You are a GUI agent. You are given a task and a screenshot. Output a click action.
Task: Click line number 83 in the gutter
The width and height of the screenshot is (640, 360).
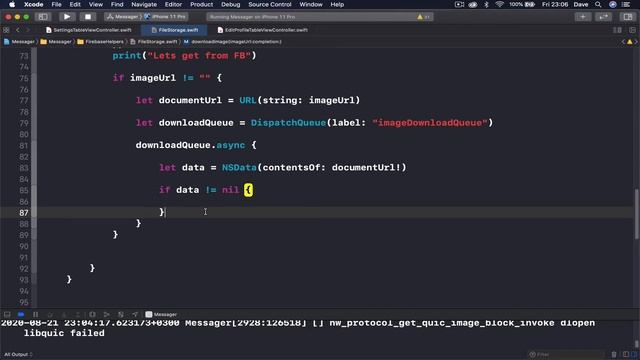tap(24, 168)
